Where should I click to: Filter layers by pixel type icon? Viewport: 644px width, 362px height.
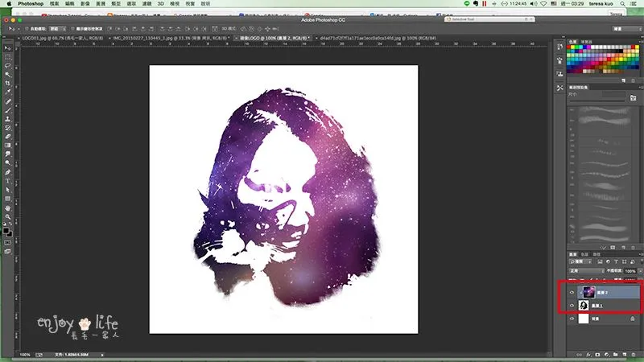[x=600, y=262]
